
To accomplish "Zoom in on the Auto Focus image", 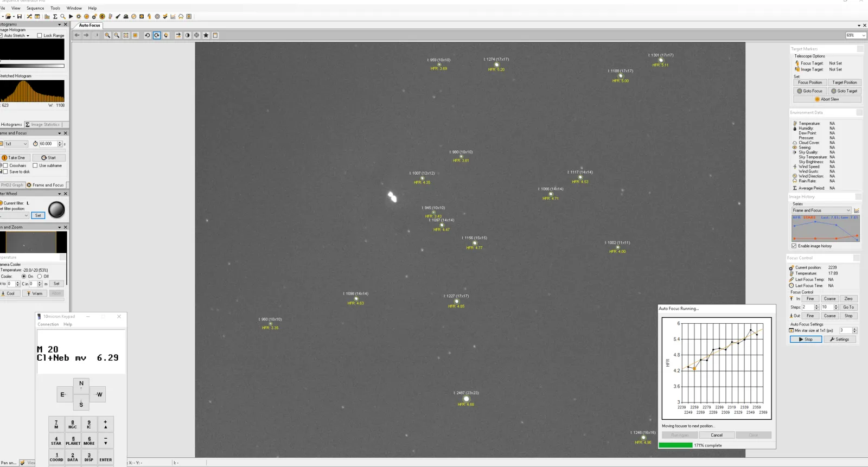I will pos(107,35).
